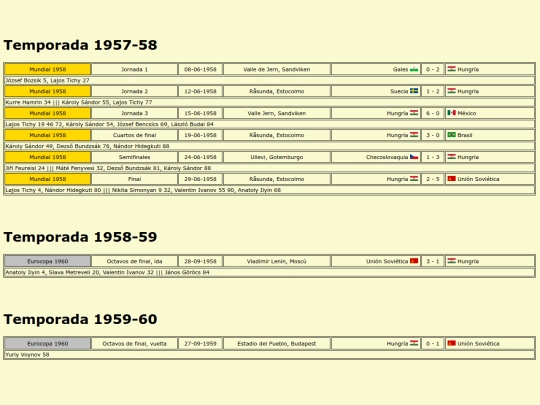540x405 pixels.
Task: Click Hungría flag in the Final row
Action: [414, 179]
